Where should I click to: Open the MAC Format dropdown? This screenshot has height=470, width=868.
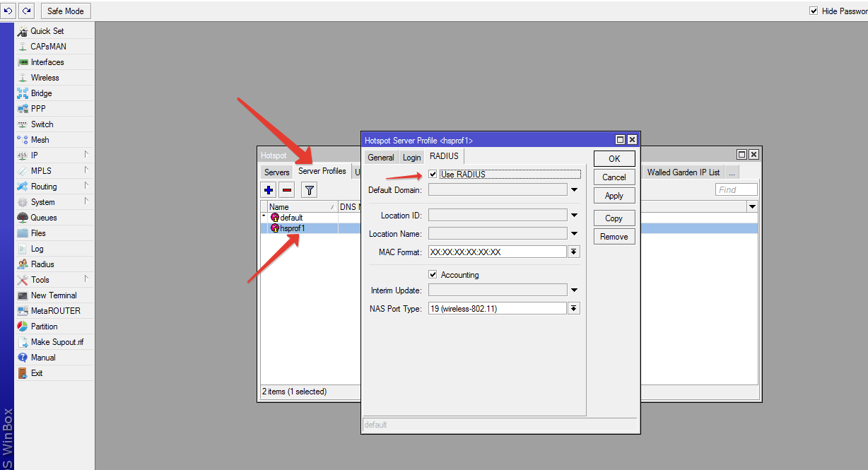pos(574,252)
